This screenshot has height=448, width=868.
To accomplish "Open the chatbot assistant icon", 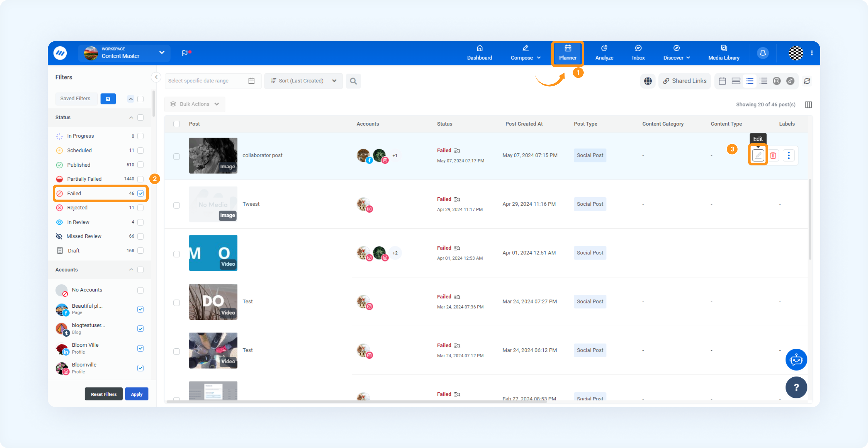I will [796, 359].
